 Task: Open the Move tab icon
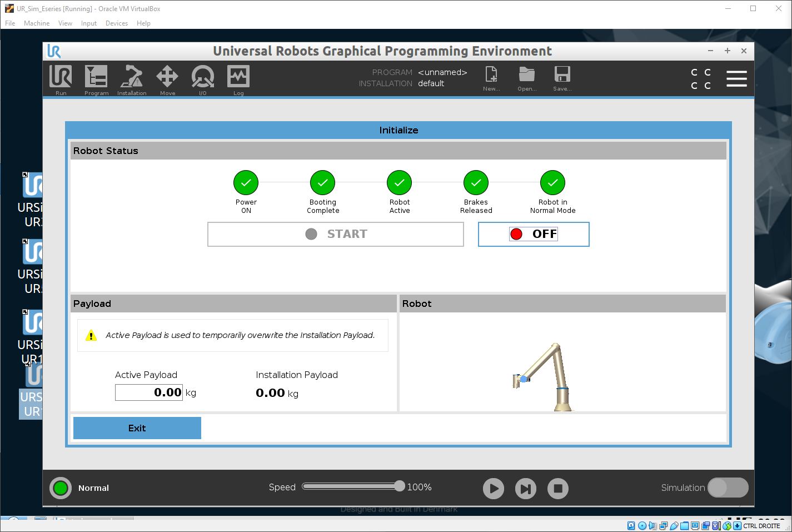click(167, 78)
